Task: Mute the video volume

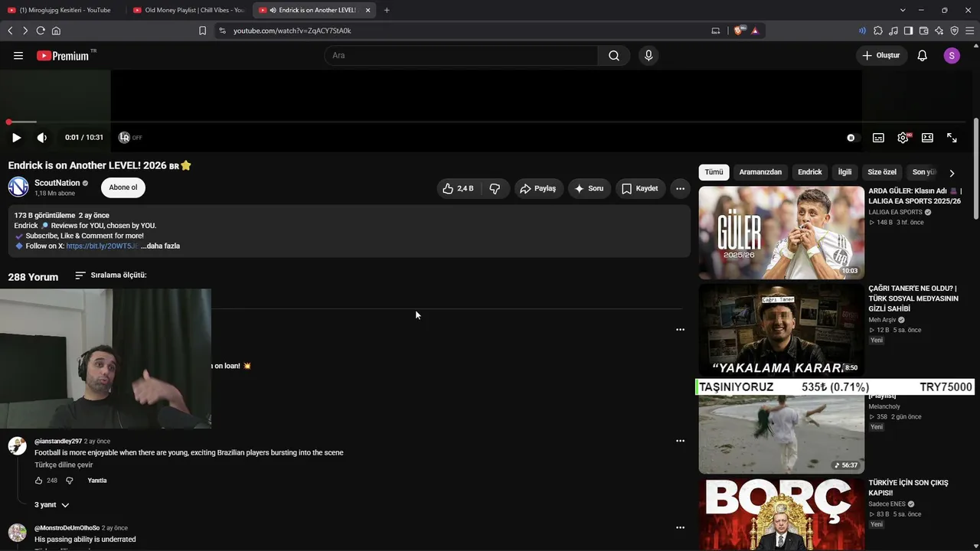Action: click(42, 138)
